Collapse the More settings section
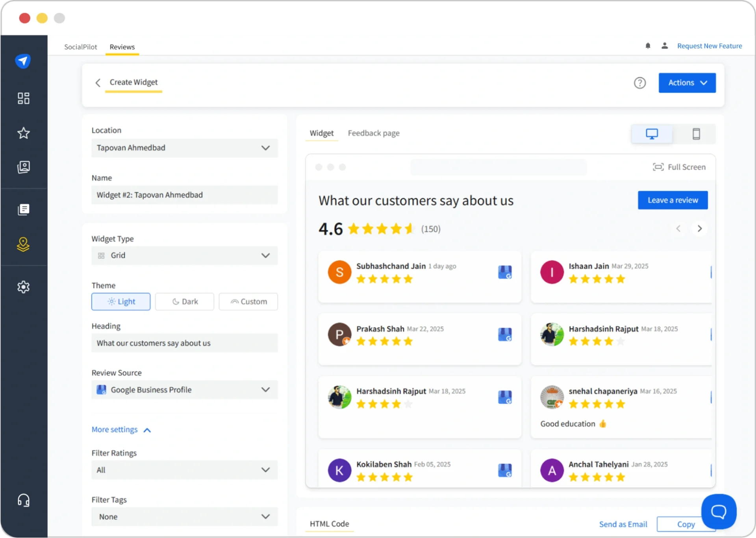The image size is (756, 538). tap(121, 429)
